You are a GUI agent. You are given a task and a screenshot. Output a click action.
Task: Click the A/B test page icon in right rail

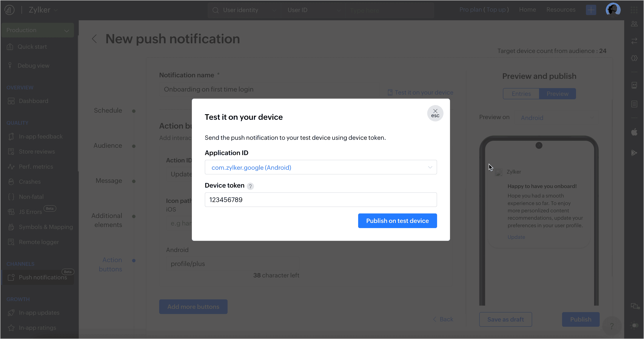(634, 85)
